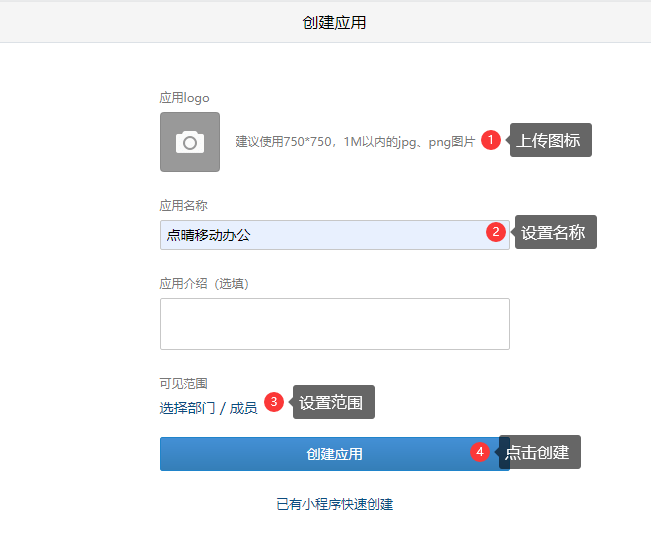The width and height of the screenshot is (651, 545).
Task: Click the 可见范围 field label
Action: [183, 383]
